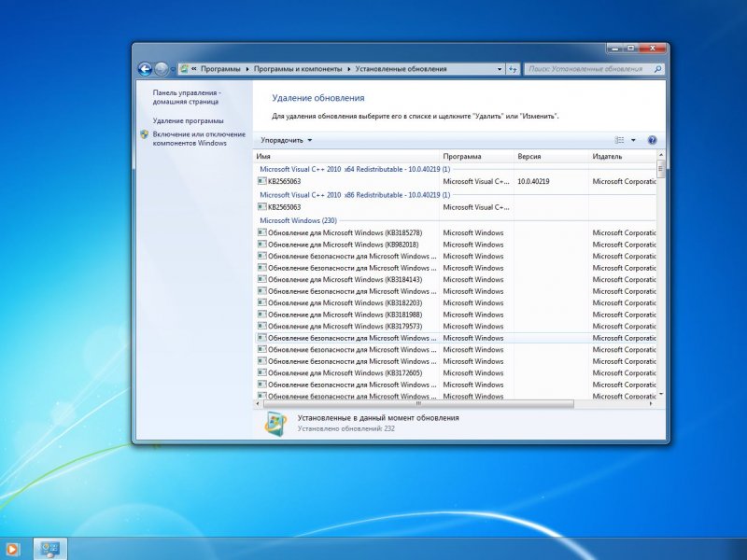
Task: Collapse the Visual C++ 2010 x64 Redistributable group
Action: click(x=355, y=169)
